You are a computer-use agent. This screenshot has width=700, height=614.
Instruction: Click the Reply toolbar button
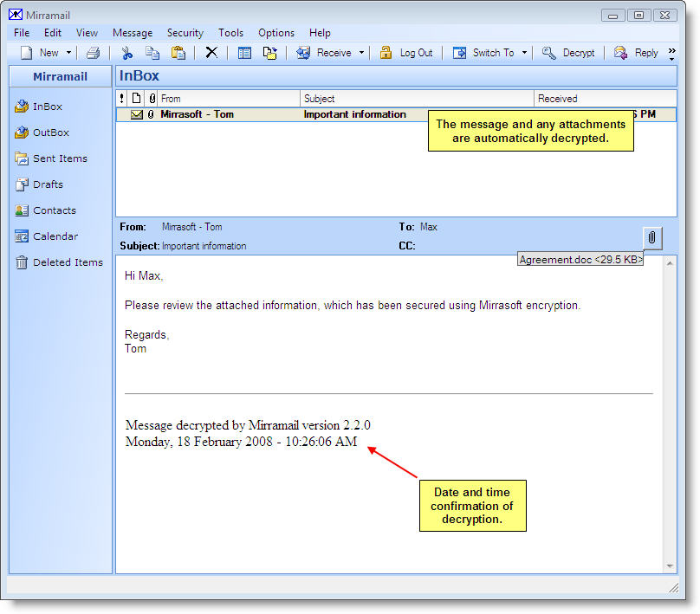coord(636,53)
